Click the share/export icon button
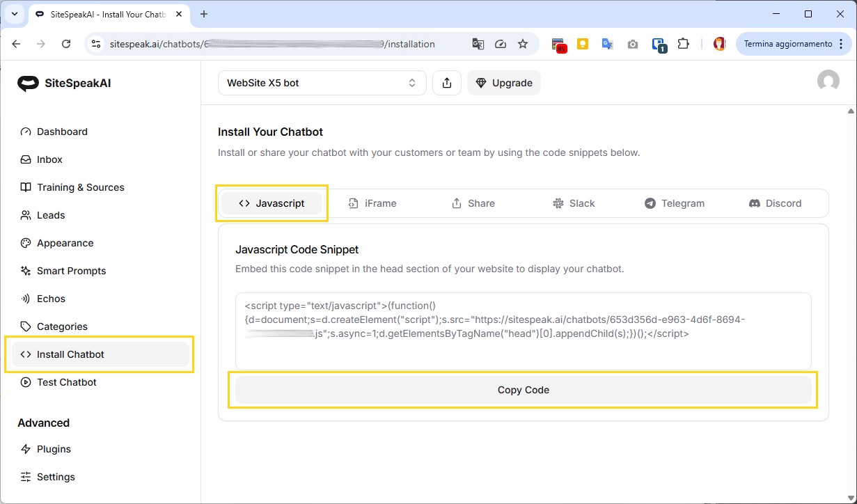 coord(447,83)
